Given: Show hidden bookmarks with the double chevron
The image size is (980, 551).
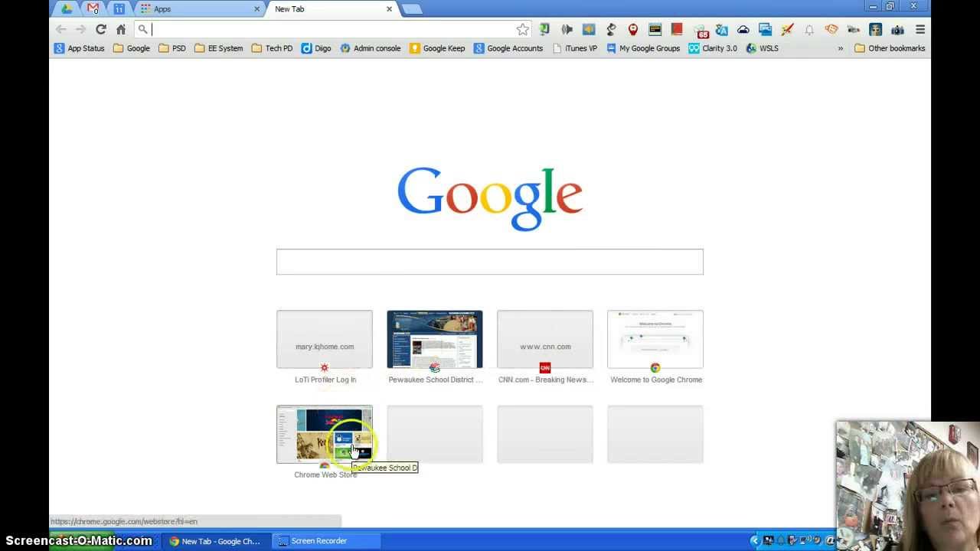Looking at the screenshot, I should 840,48.
